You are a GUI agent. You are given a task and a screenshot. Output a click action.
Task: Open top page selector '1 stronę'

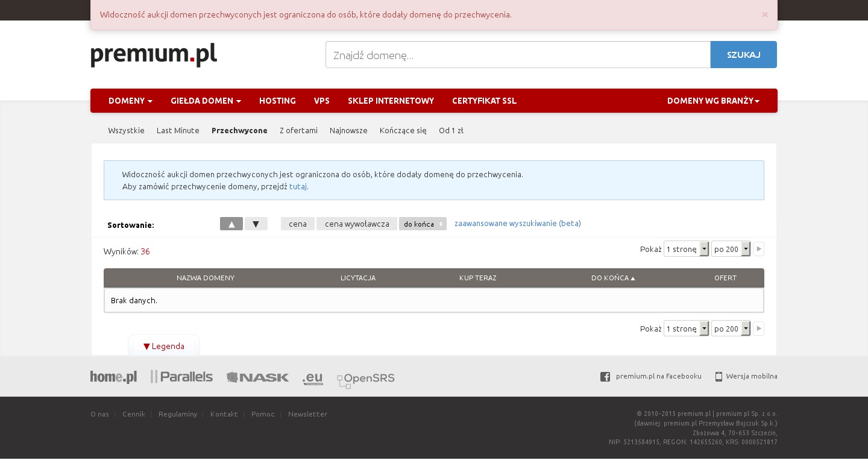(686, 249)
